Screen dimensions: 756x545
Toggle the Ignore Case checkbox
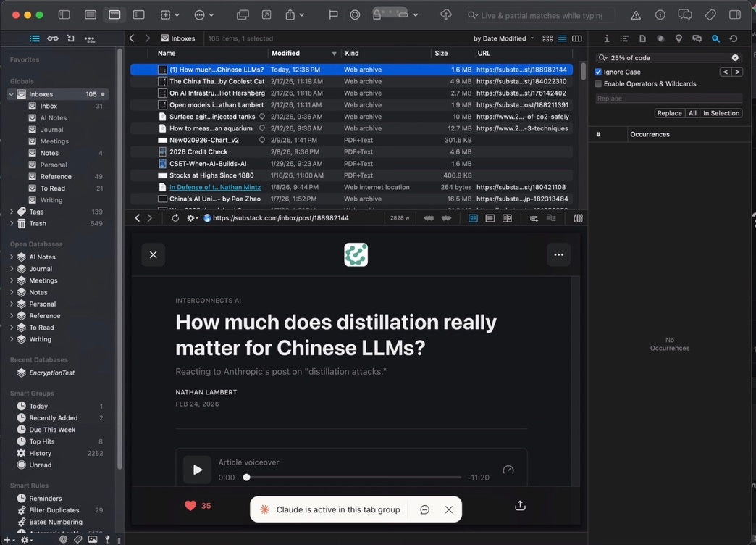pos(598,72)
